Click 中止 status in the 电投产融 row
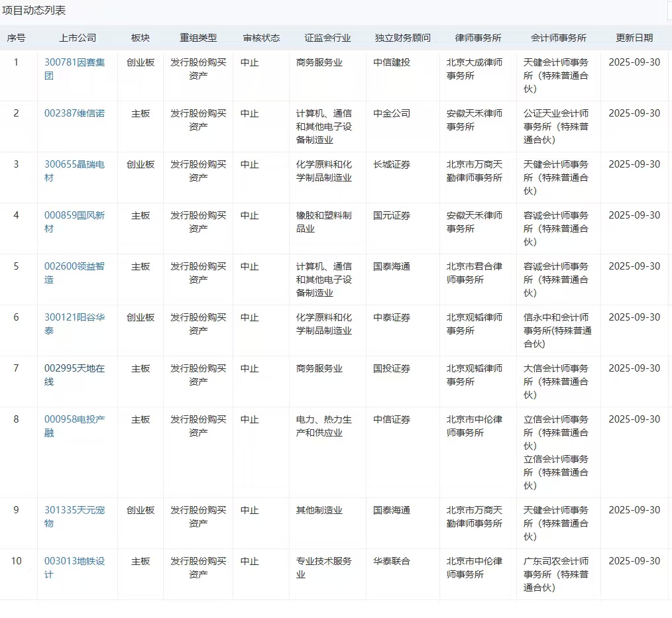The height and width of the screenshot is (618, 672). point(249,419)
